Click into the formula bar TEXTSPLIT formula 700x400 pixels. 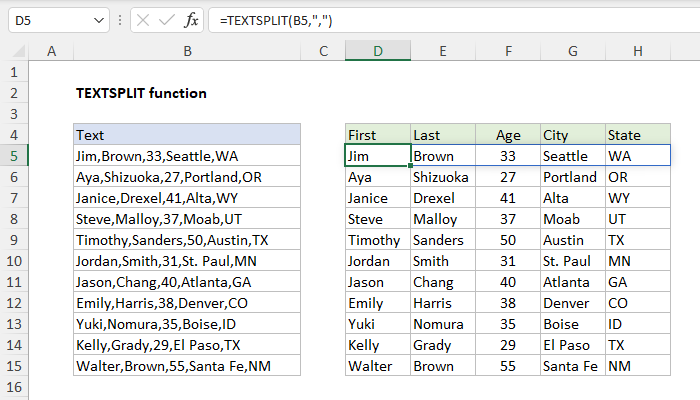(x=454, y=21)
